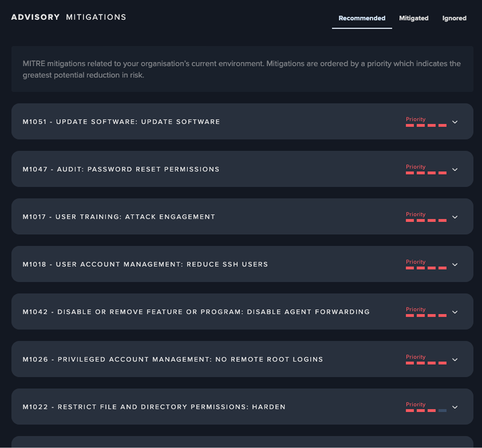This screenshot has height=448, width=482.
Task: Open the M1022 Harden permissions title
Action: coord(154,407)
